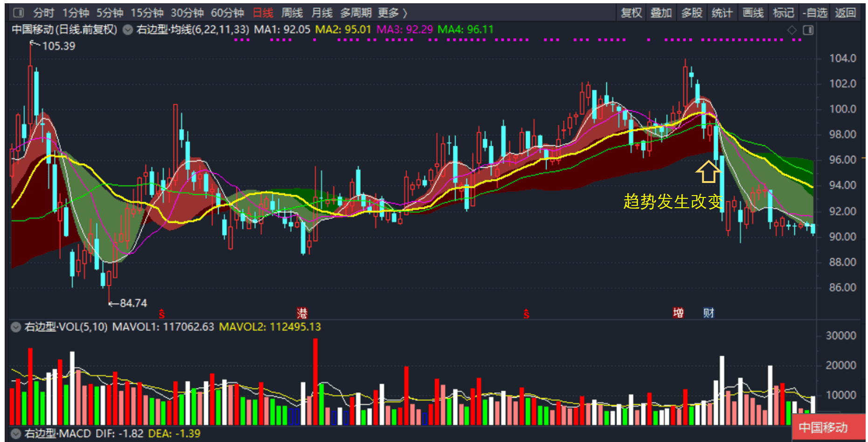Click the 叠加 overlay button

point(661,13)
